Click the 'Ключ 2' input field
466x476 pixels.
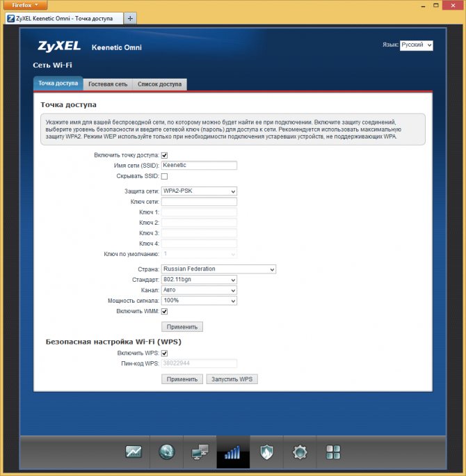tap(199, 223)
